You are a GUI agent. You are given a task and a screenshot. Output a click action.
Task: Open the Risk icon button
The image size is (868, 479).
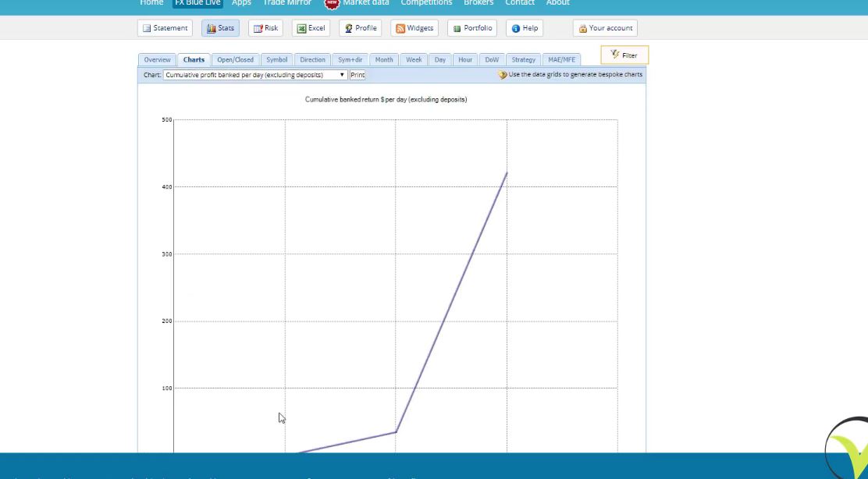[265, 28]
